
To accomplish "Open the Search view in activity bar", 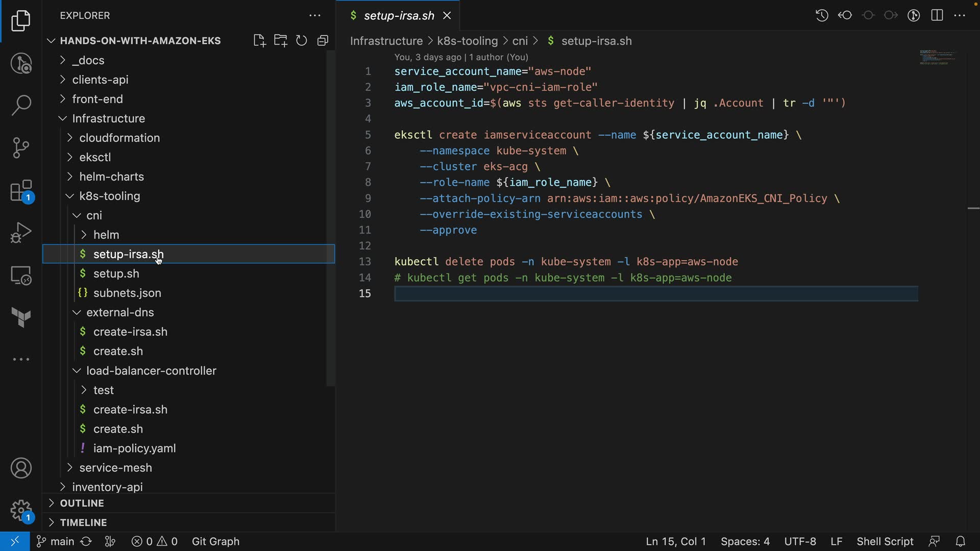I will [21, 106].
